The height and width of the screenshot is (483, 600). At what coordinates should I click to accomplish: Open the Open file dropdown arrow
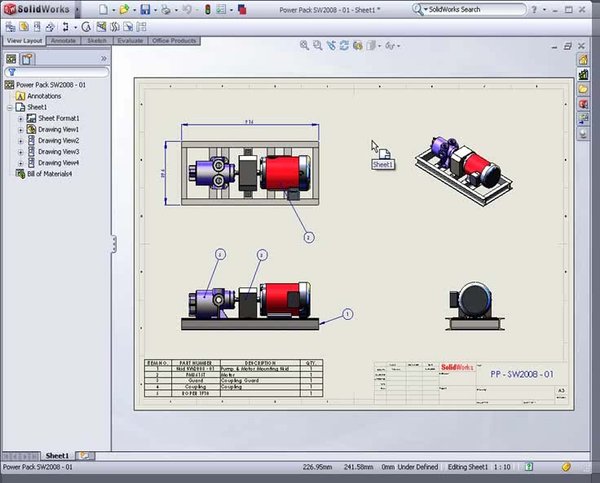tap(135, 10)
